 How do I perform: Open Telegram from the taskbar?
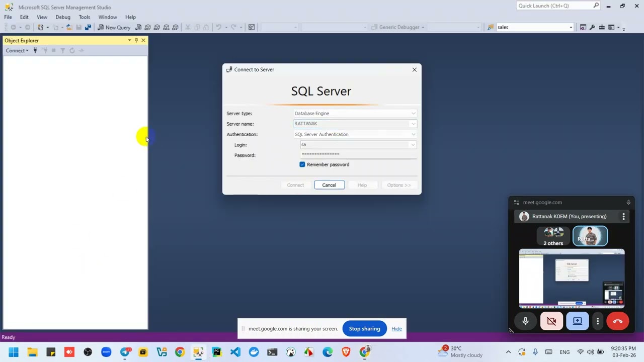tap(125, 352)
